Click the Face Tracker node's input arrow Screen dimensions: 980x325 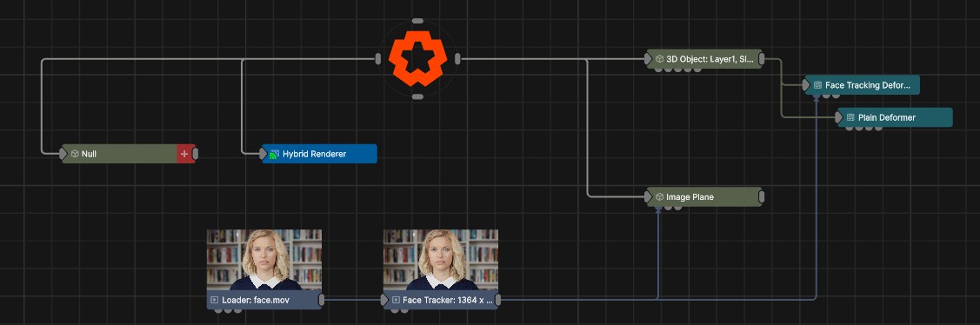(385, 300)
